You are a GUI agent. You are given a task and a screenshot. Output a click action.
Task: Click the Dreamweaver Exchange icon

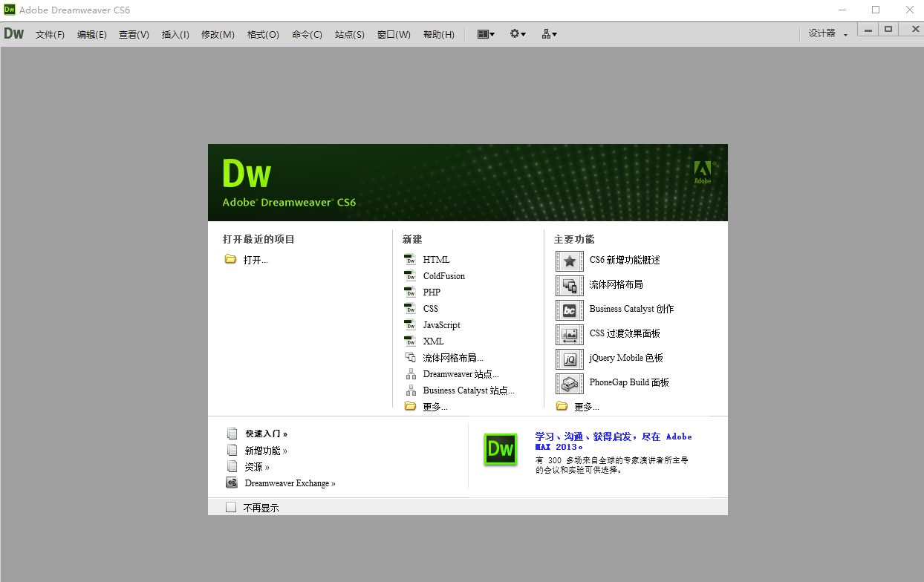coord(232,483)
